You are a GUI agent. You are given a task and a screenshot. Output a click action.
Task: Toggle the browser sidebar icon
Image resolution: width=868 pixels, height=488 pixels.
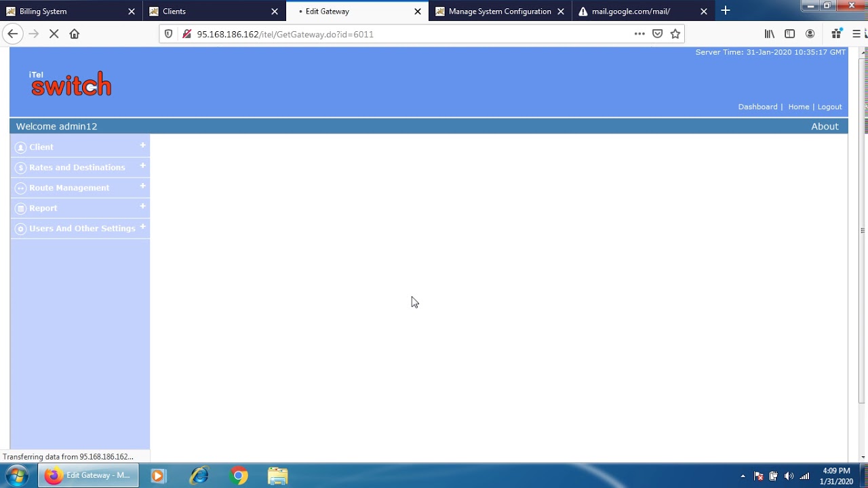click(789, 34)
